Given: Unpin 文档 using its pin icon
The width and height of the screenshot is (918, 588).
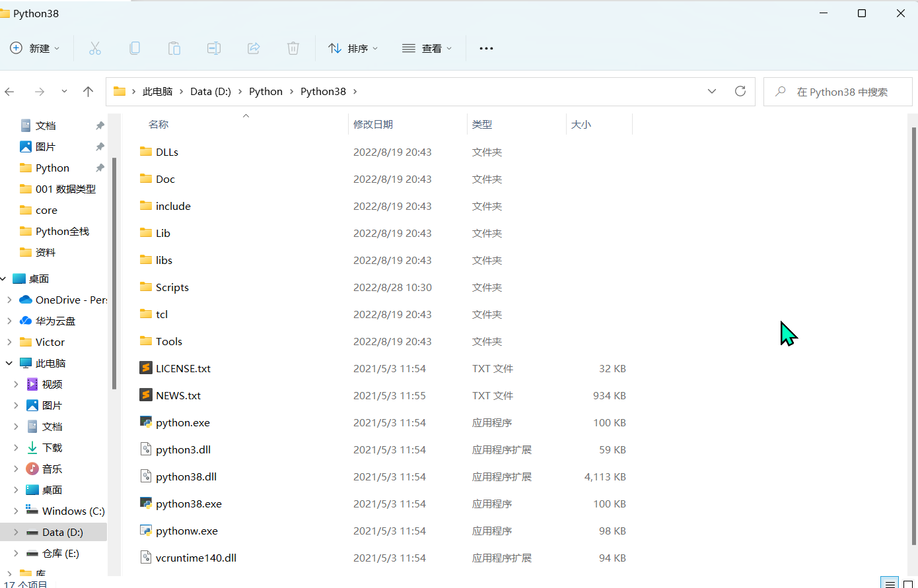Looking at the screenshot, I should (100, 125).
